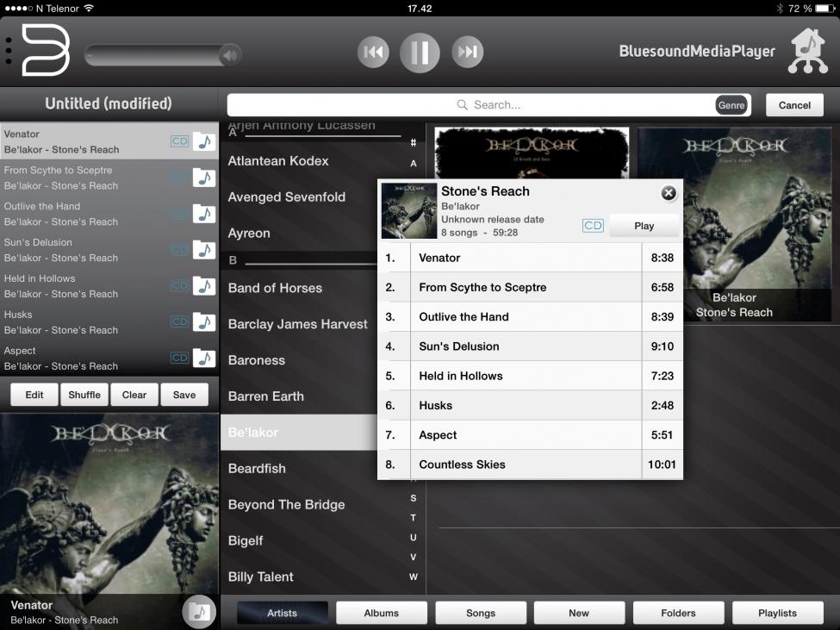The width and height of the screenshot is (840, 630).
Task: Tap CD badge on Venator queue row
Action: pyautogui.click(x=179, y=141)
